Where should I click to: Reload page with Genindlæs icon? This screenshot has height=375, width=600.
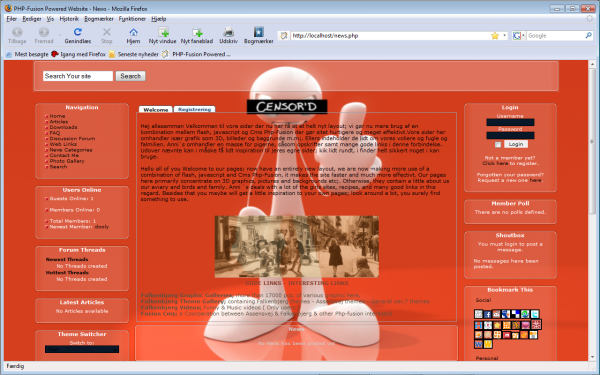pos(78,36)
